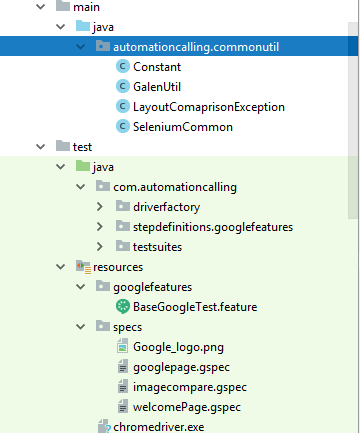Open Google_logo.png file
The width and height of the screenshot is (361, 437).
pyautogui.click(x=178, y=347)
